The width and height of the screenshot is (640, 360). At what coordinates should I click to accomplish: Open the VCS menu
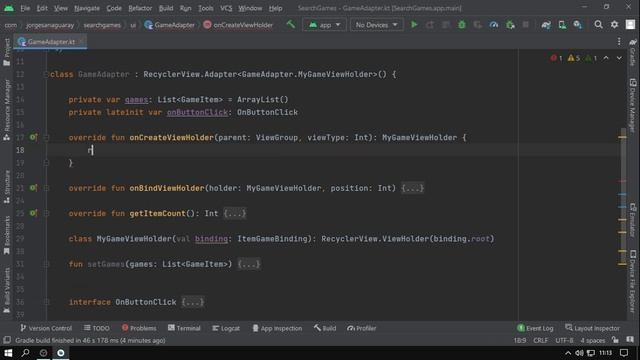click(x=226, y=8)
